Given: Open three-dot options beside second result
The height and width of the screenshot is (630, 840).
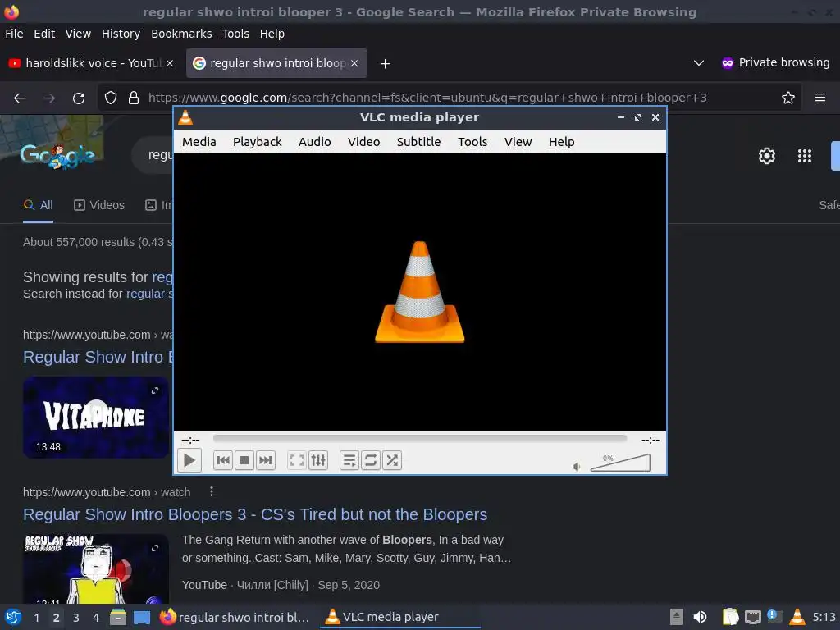Looking at the screenshot, I should pyautogui.click(x=212, y=491).
